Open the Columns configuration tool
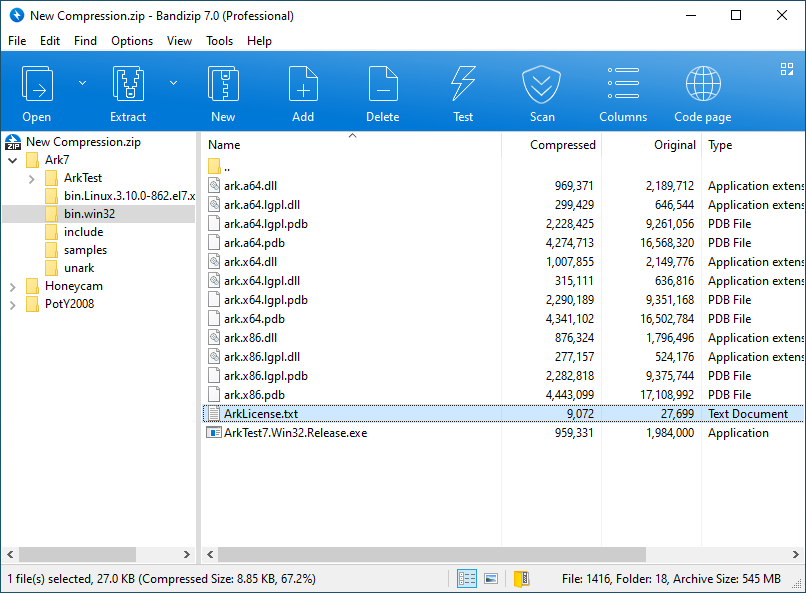 (622, 90)
